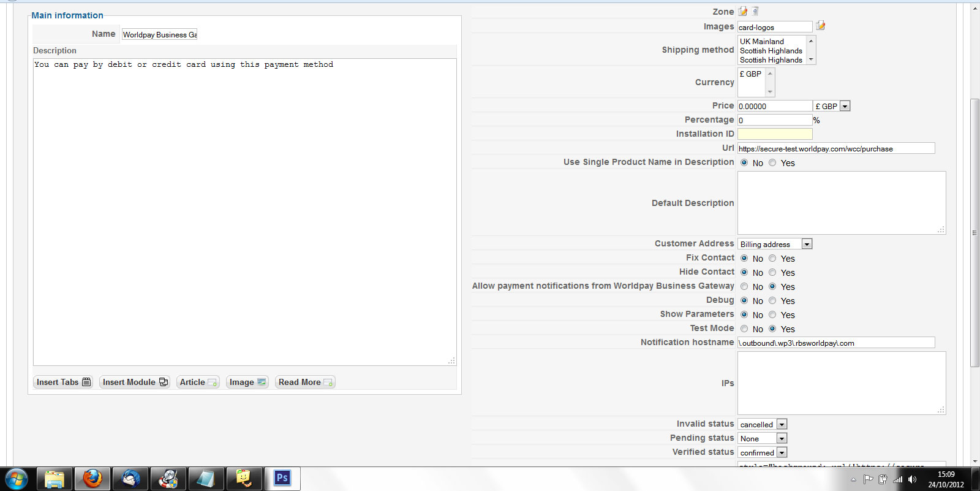
Task: Open the notepad taskbar icon
Action: [206, 479]
